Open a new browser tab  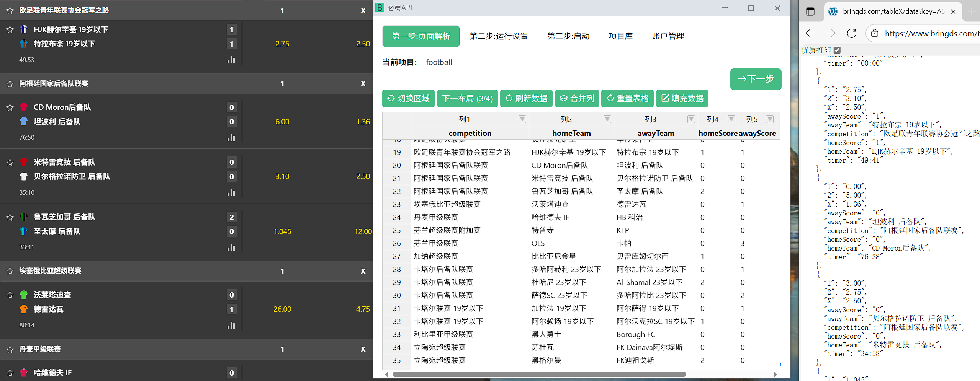tap(972, 11)
